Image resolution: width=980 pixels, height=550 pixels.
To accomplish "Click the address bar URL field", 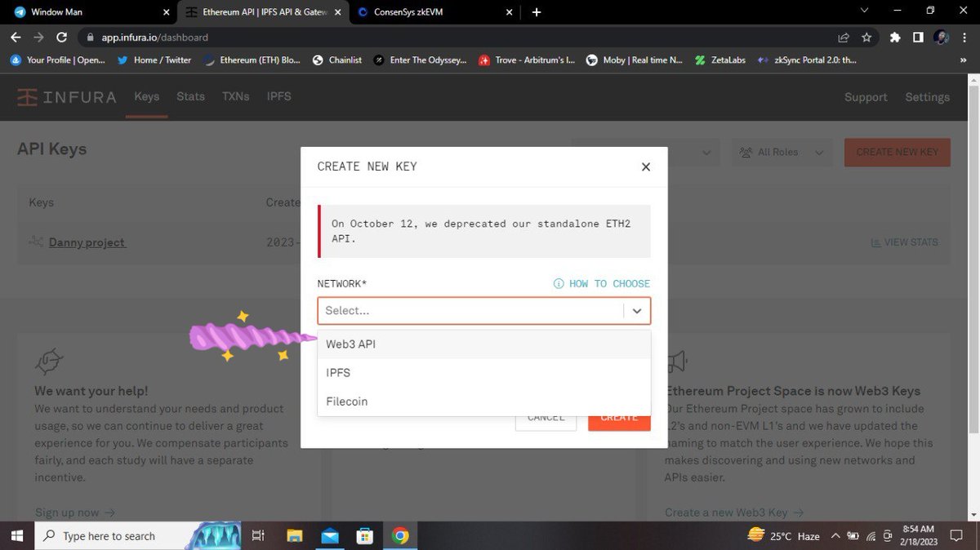I will (457, 38).
